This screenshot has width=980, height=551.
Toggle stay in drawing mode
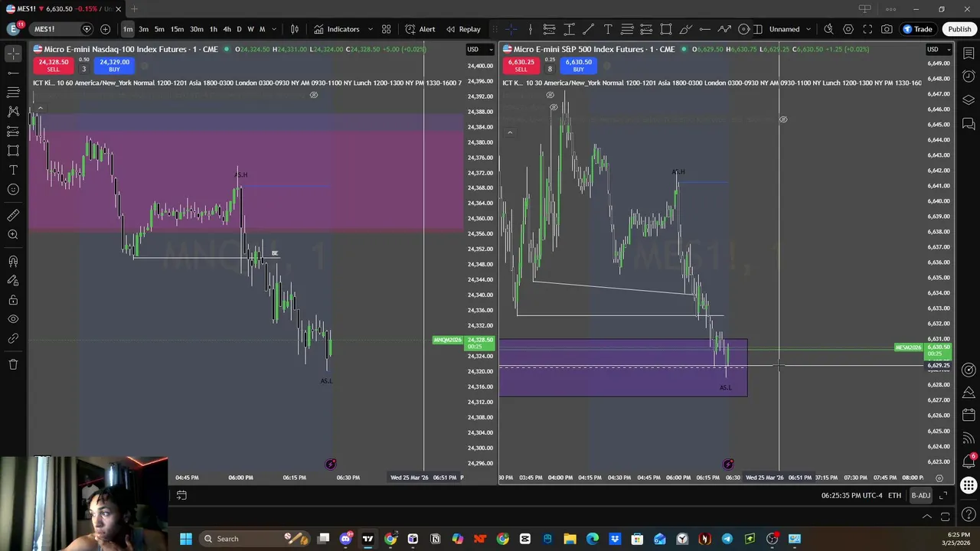click(13, 280)
